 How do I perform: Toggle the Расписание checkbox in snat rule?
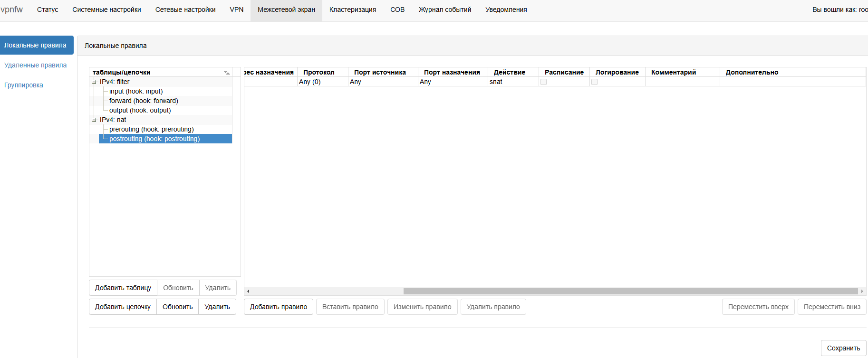(544, 82)
